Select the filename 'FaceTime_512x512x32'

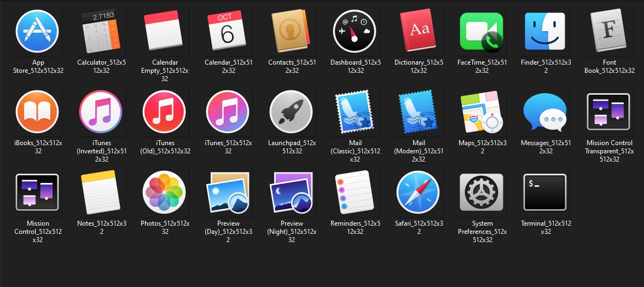481,67
